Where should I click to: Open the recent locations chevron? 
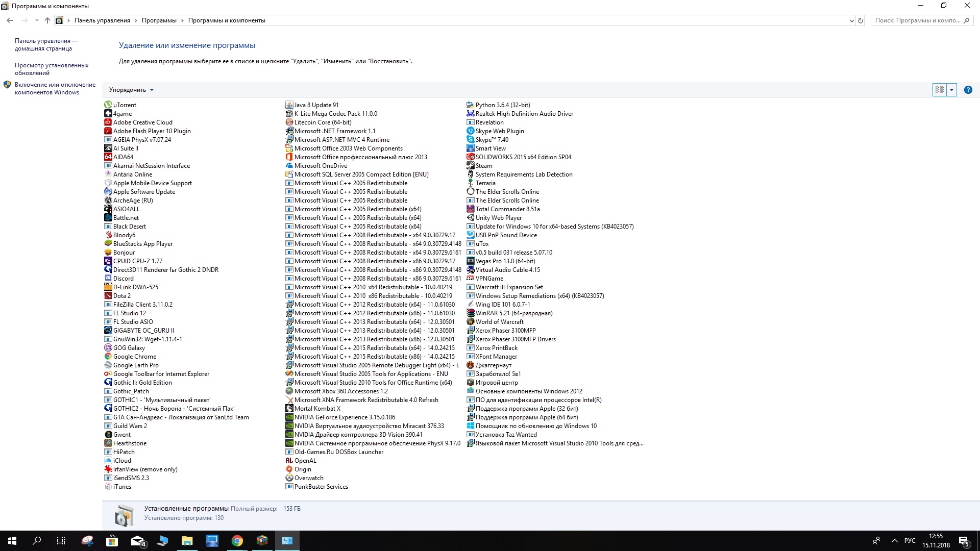coord(37,20)
